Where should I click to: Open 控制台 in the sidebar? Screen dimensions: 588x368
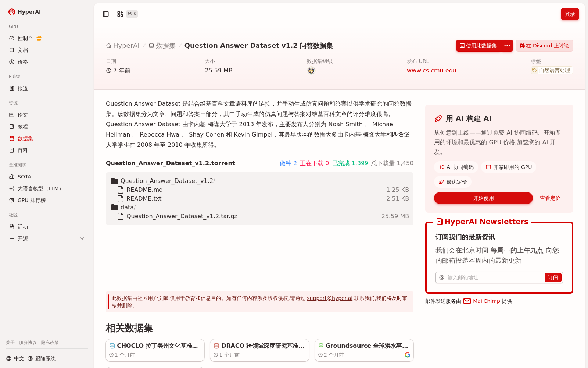(25, 38)
